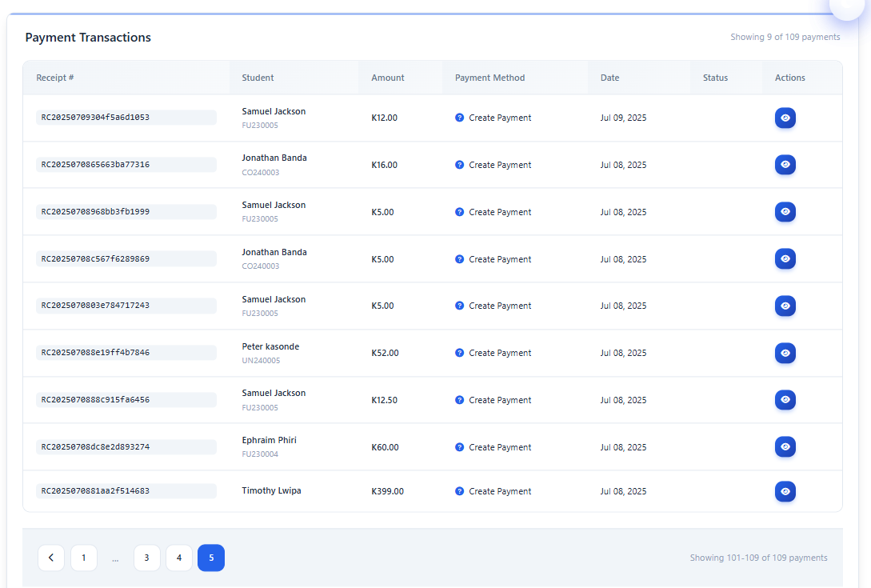Image resolution: width=871 pixels, height=588 pixels.
Task: Switch to page 4 of payments
Action: point(179,558)
